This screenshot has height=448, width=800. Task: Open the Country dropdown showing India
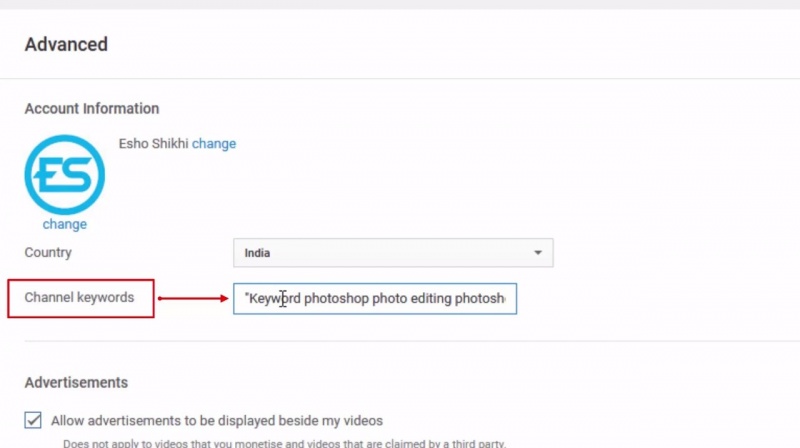[392, 253]
